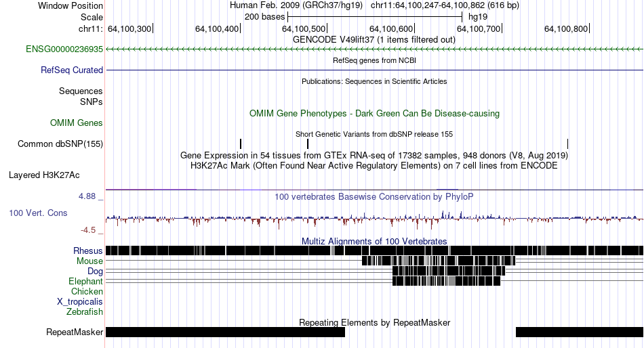Screen dimensions: 644x348
Task: Click the Sequences track label
Action: click(81, 91)
